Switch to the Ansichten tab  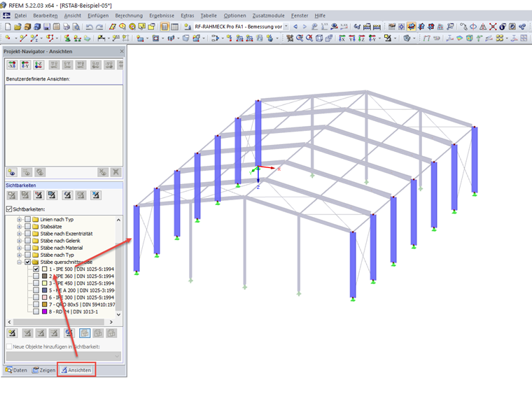click(x=76, y=370)
